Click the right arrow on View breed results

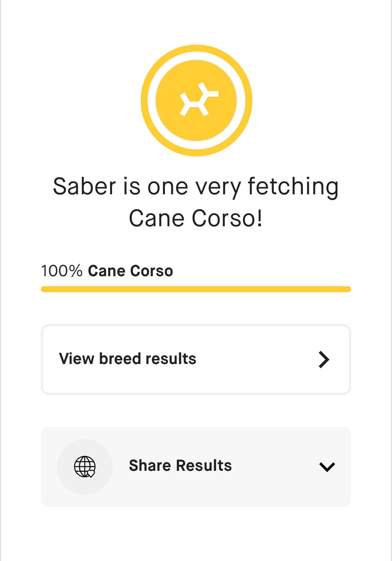pos(324,359)
